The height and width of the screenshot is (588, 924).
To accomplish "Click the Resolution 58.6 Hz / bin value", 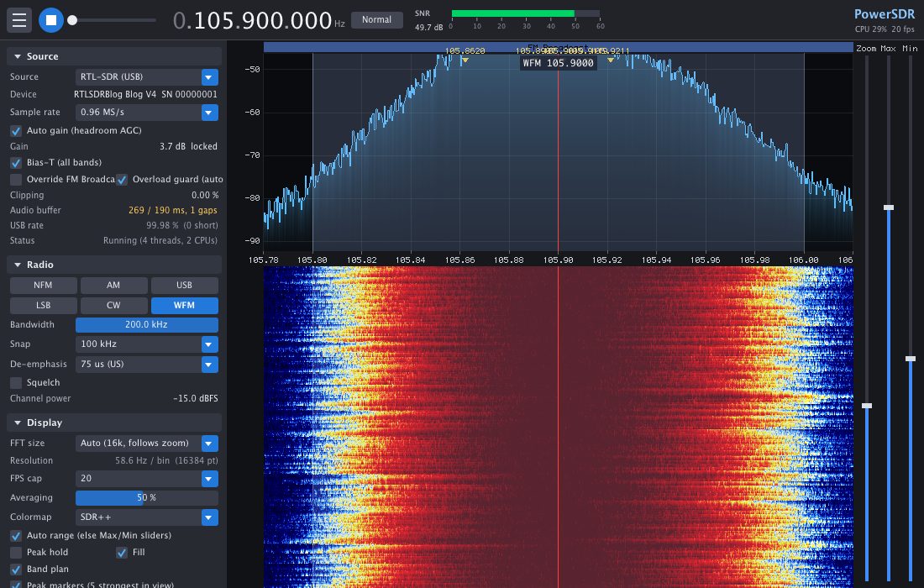I will (x=166, y=460).
